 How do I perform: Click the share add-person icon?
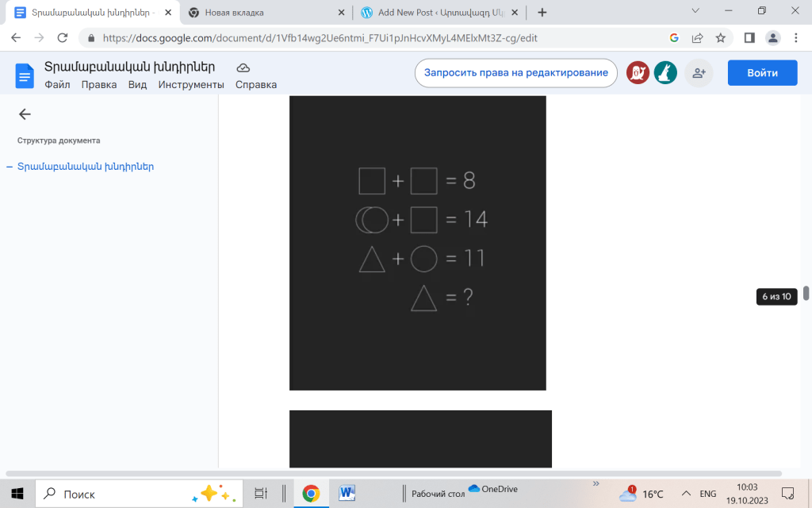pos(699,73)
